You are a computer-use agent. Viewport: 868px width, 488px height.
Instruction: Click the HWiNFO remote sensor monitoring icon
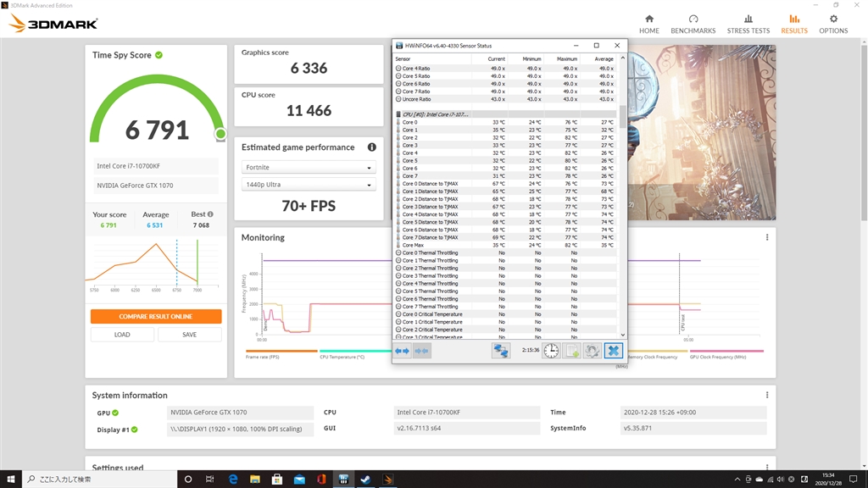(500, 350)
